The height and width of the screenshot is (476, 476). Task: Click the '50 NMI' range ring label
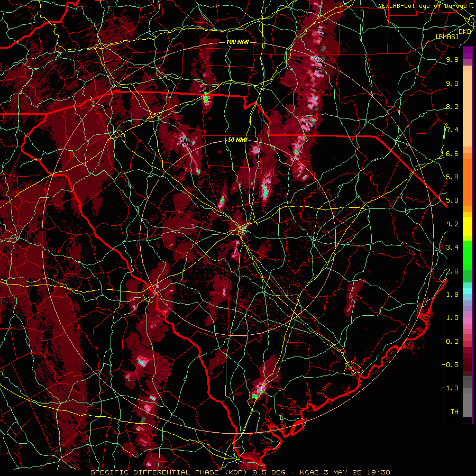(x=237, y=140)
